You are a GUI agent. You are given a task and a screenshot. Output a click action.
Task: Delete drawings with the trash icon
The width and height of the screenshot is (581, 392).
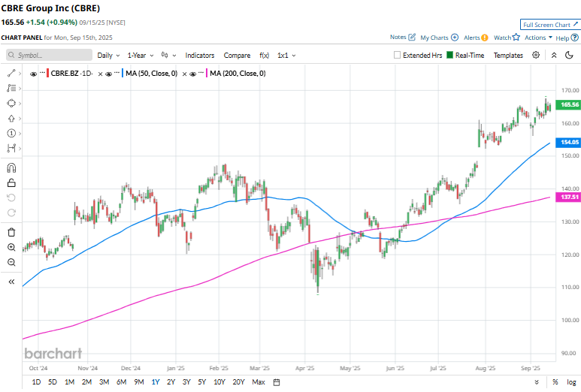[11, 233]
